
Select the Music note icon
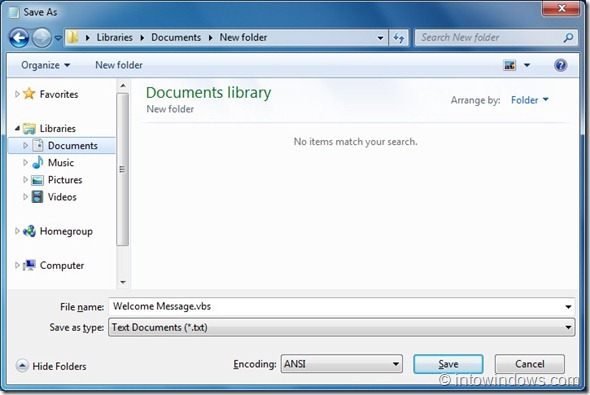(x=38, y=163)
